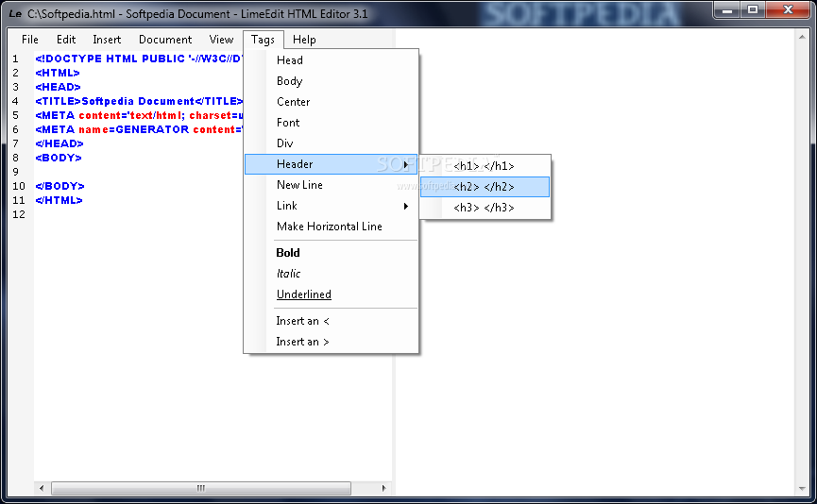
Task: Expand the Header submenu entry
Action: coord(331,164)
